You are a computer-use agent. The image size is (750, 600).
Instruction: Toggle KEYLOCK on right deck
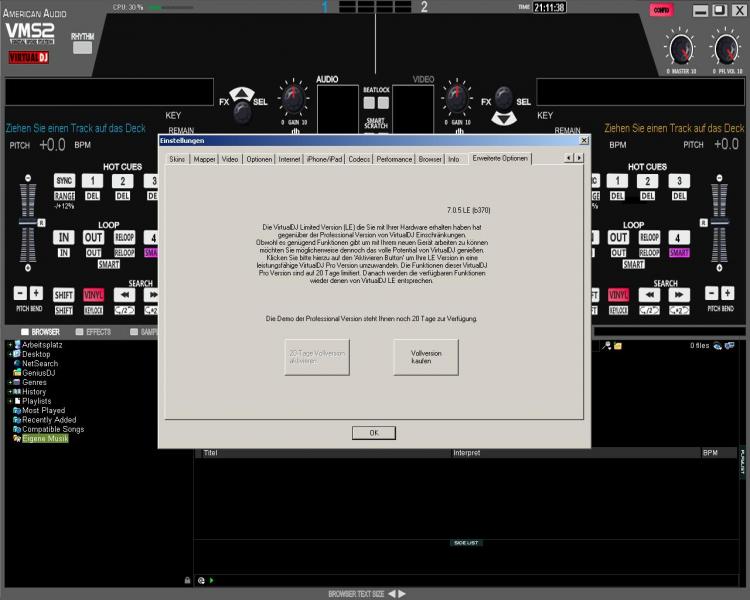[618, 311]
